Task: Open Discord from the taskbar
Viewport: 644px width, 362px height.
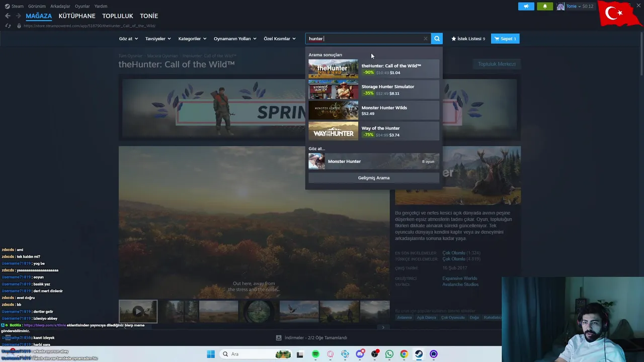Action: (360, 354)
